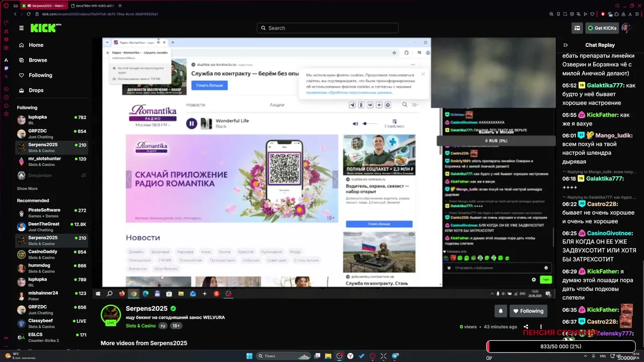Open DeenTheGreat recommended channel
The height and width of the screenshot is (362, 644).
tap(52, 227)
